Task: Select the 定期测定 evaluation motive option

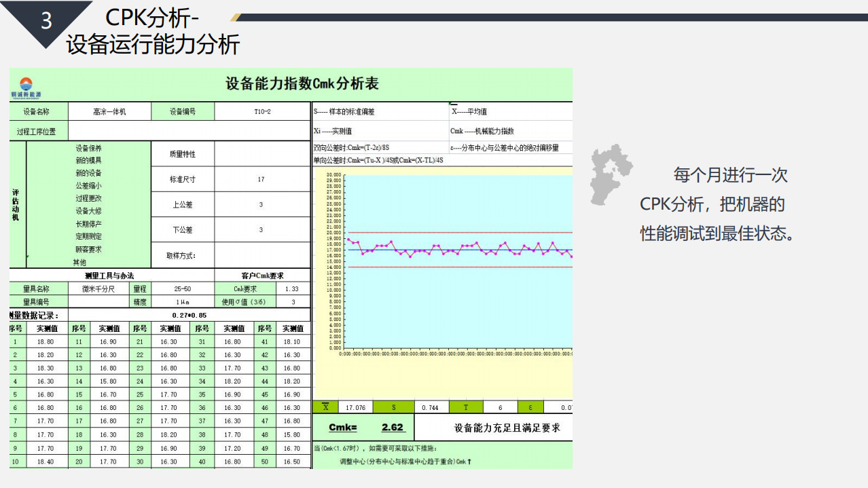Action: click(88, 237)
